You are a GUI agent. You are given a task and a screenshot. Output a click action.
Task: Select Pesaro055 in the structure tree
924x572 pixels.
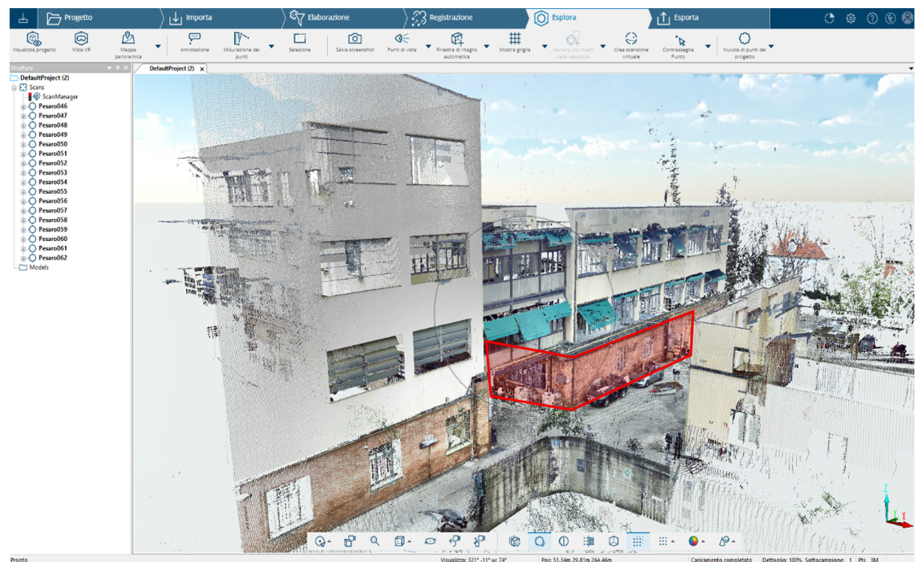pos(53,192)
